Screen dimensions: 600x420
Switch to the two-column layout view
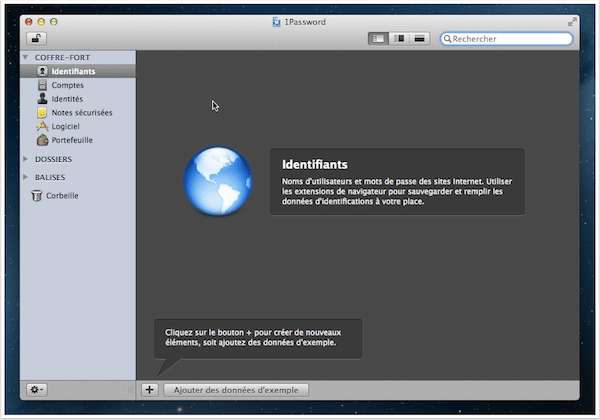pyautogui.click(x=399, y=39)
